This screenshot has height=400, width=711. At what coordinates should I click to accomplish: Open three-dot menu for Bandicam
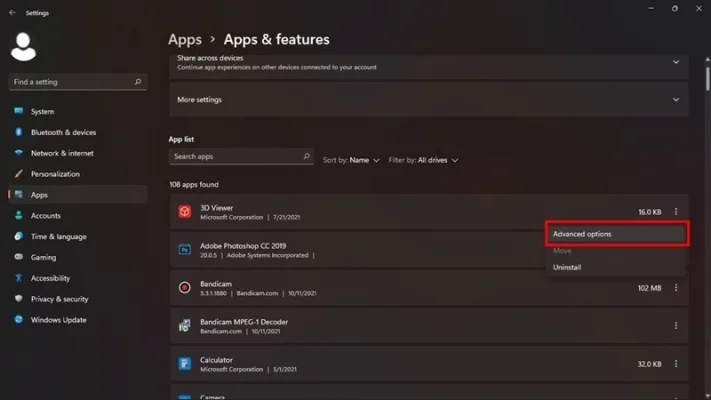pos(676,288)
